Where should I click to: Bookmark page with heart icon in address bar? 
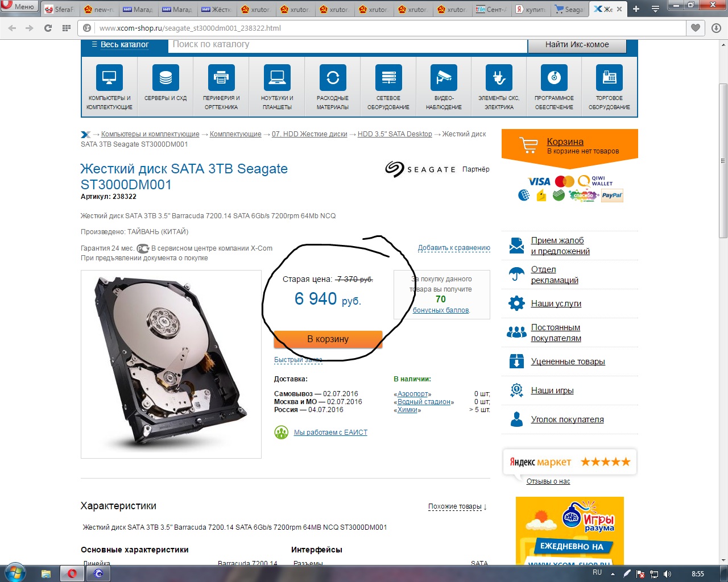coord(695,28)
